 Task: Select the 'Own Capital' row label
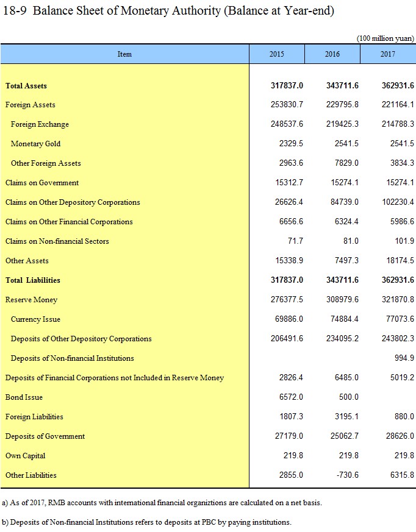point(25,456)
